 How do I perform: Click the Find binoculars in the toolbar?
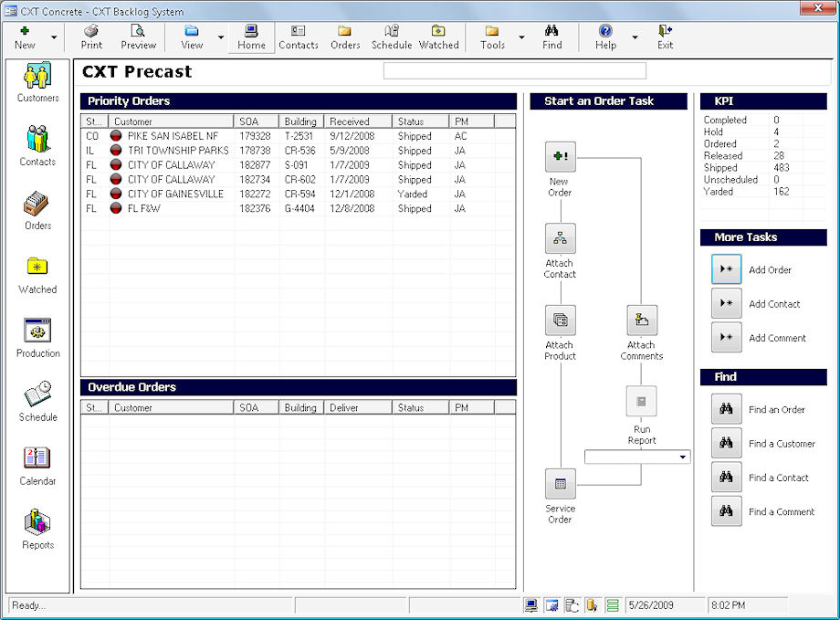[551, 37]
